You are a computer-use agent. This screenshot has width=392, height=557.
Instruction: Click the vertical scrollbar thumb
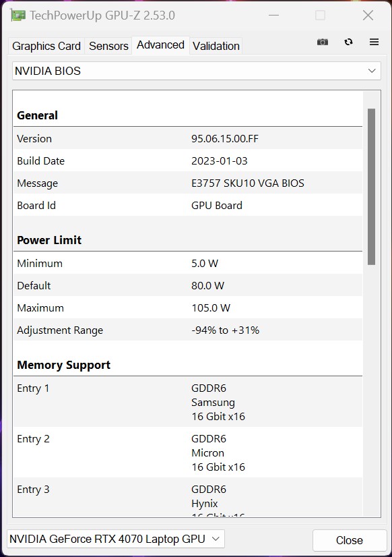click(x=371, y=187)
